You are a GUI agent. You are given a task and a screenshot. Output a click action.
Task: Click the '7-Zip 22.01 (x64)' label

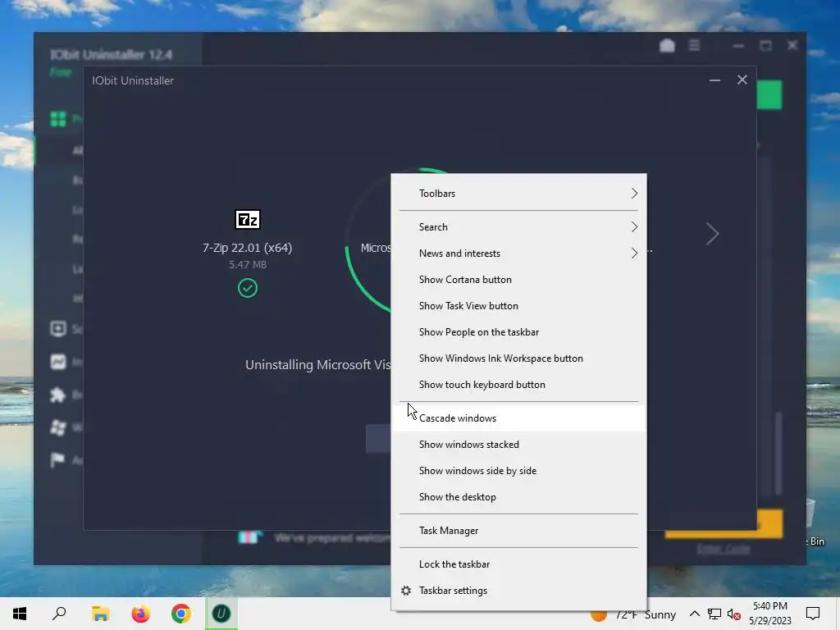click(x=248, y=248)
